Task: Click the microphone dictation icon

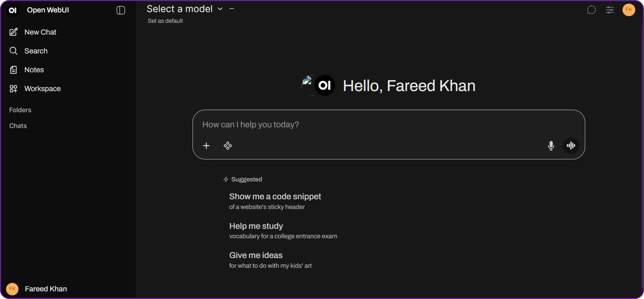Action: pos(551,146)
